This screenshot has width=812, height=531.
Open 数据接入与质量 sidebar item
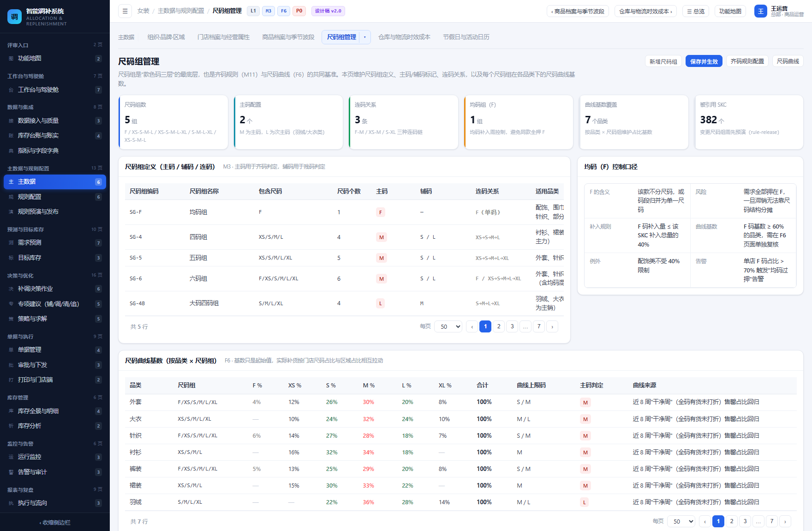point(55,121)
